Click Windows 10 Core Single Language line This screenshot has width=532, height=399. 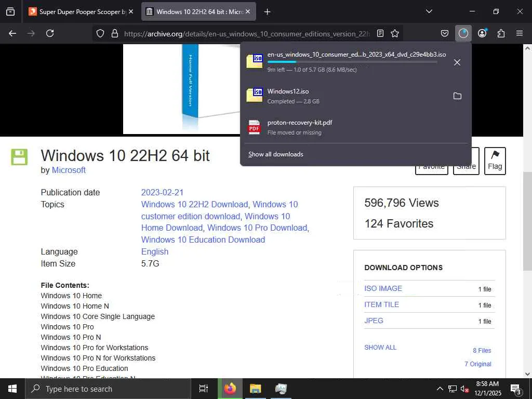coord(98,316)
